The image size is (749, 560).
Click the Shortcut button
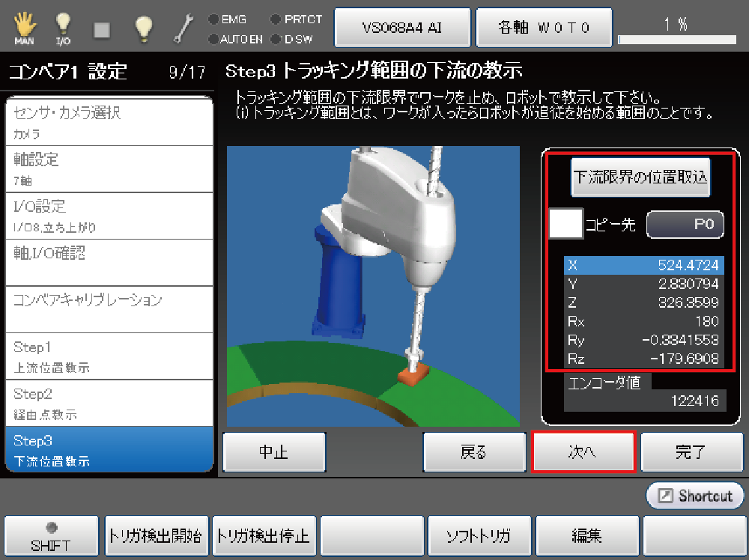pyautogui.click(x=695, y=496)
